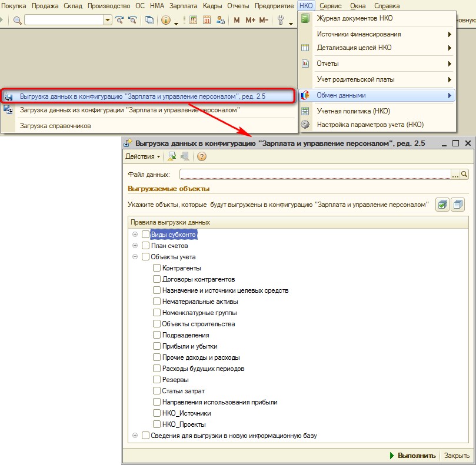Open the calendar icon showing 31
Viewport: 476px width, 465px height.
point(207,20)
